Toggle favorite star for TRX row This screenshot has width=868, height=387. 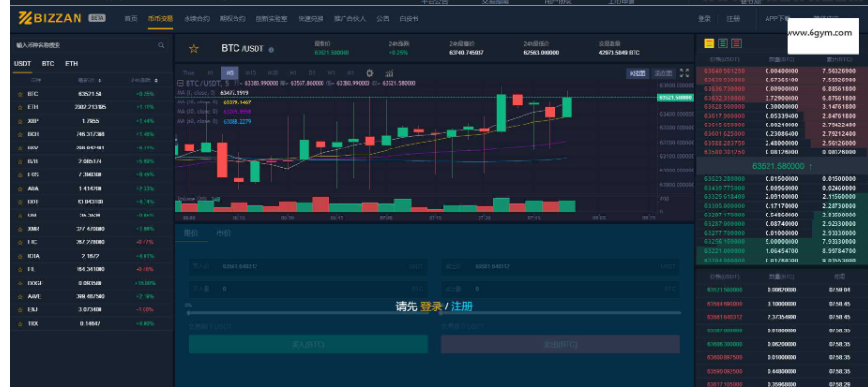20,323
